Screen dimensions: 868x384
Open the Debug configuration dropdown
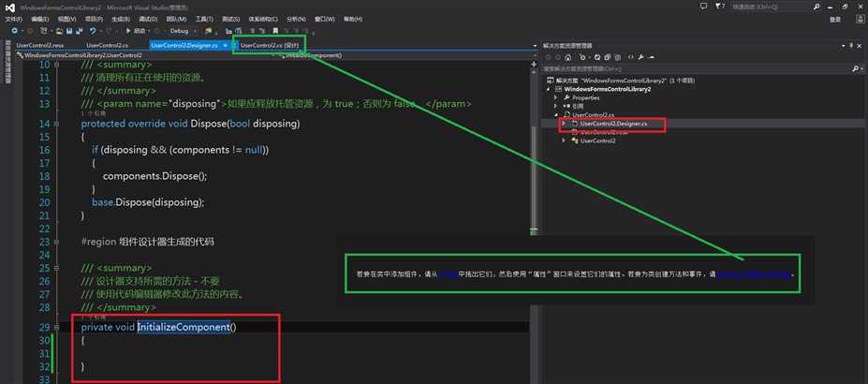coord(183,31)
